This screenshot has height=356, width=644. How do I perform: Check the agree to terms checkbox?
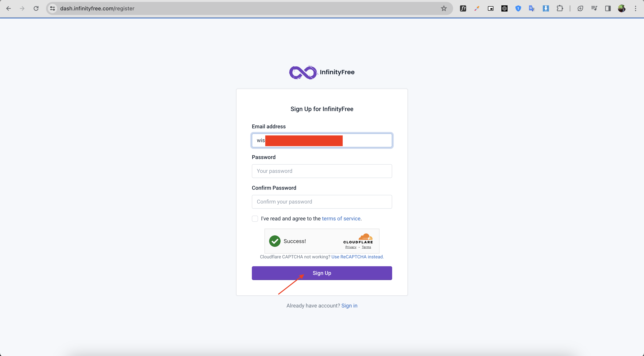[255, 219]
